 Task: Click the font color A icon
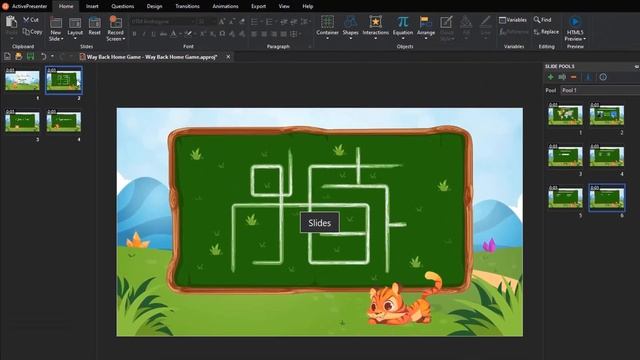click(x=173, y=34)
